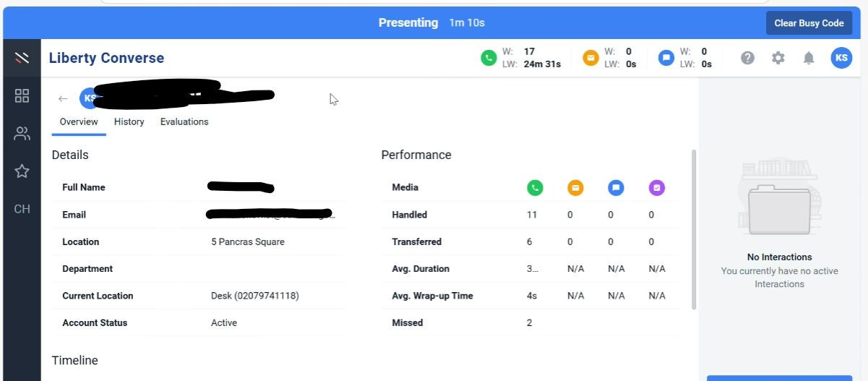This screenshot has height=381, width=868.
Task: Click the 'Avg. Duration' row label
Action: pyautogui.click(x=421, y=269)
